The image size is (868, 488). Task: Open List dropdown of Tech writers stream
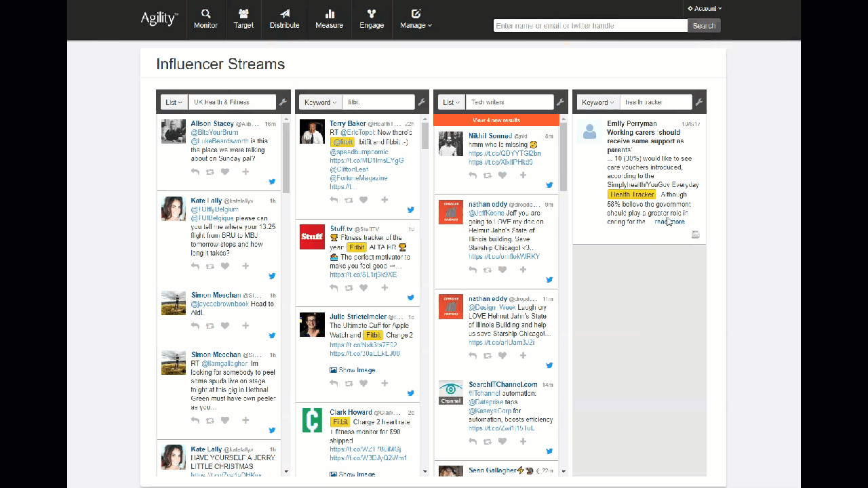tap(452, 102)
